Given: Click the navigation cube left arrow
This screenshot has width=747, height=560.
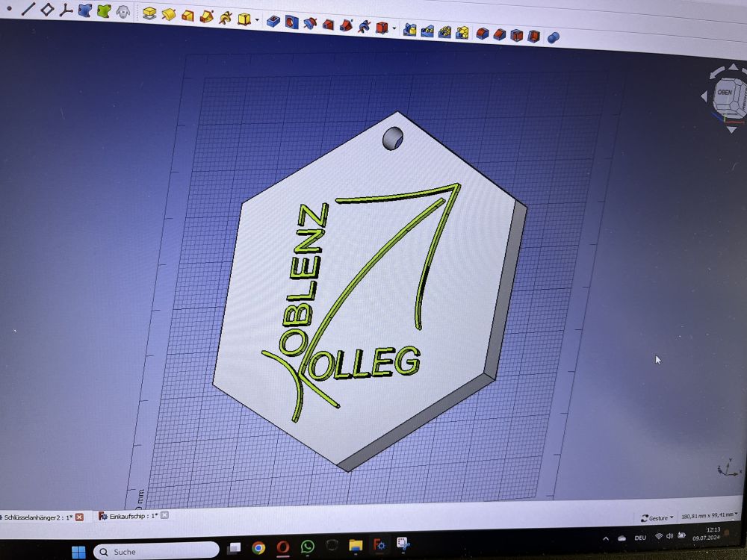Looking at the screenshot, I should tap(704, 96).
